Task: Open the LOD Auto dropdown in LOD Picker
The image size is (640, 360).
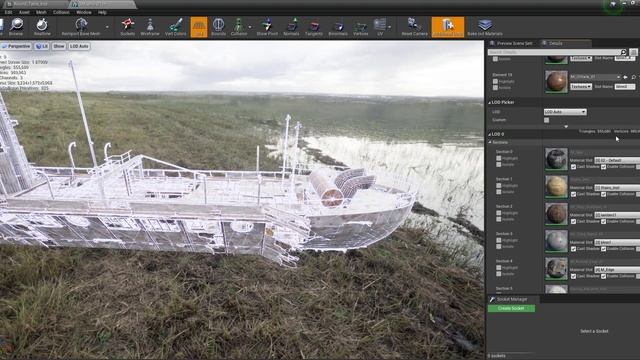Action: (x=565, y=112)
